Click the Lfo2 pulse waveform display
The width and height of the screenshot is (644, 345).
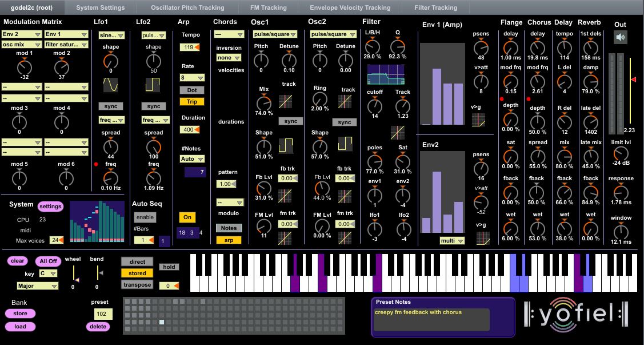[153, 85]
